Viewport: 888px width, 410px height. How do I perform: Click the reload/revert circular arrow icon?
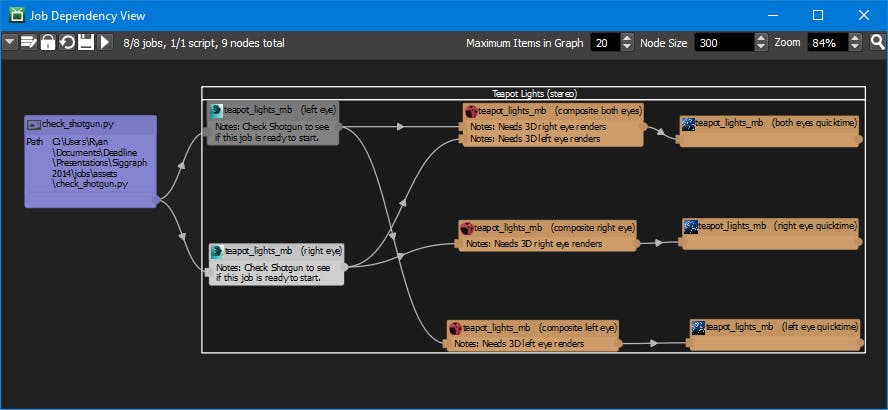pyautogui.click(x=67, y=42)
